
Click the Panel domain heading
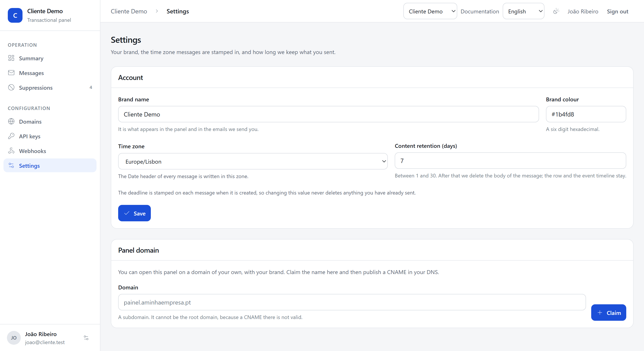[138, 250]
